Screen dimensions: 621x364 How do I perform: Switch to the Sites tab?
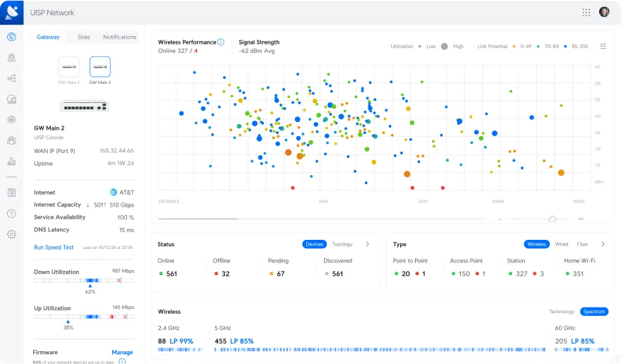[x=83, y=37]
